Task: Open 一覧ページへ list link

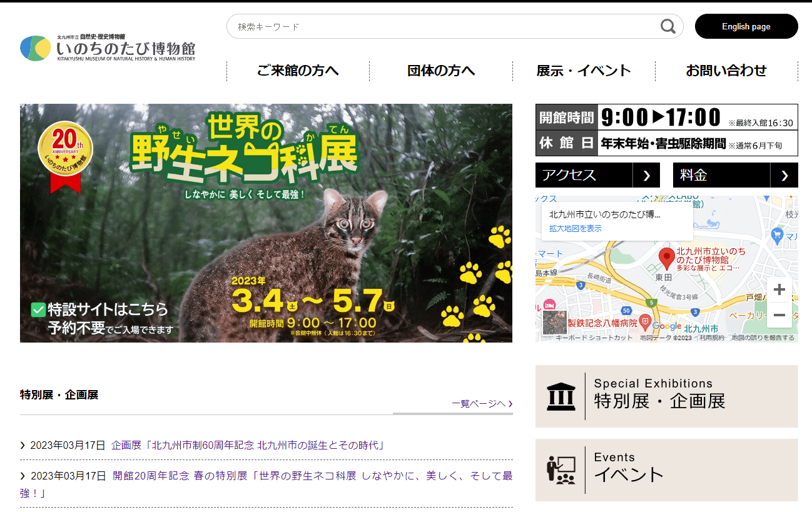Action: tap(482, 404)
